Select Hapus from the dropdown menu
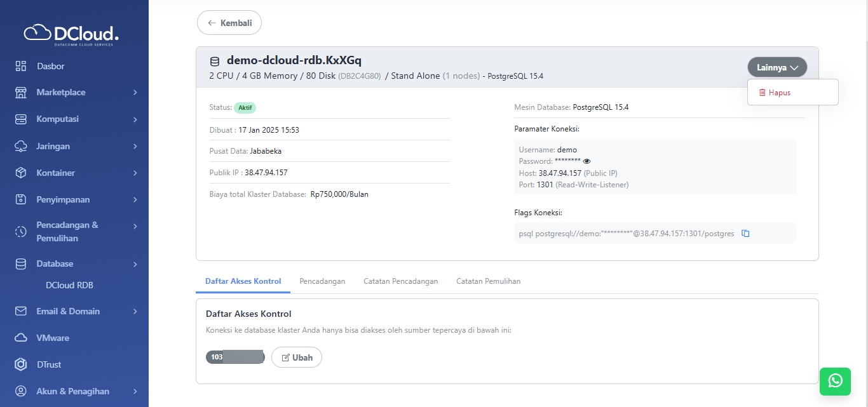 point(779,93)
